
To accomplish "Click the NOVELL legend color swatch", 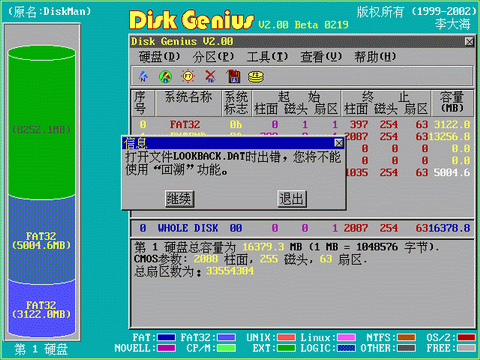I will coord(166,348).
